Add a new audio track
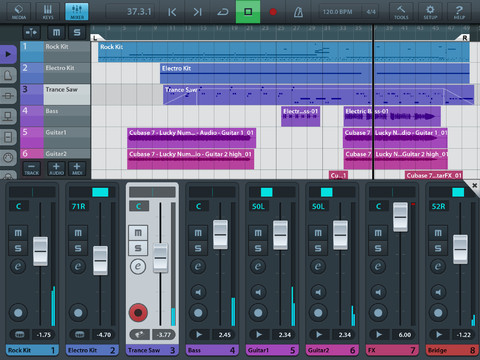 coord(56,169)
